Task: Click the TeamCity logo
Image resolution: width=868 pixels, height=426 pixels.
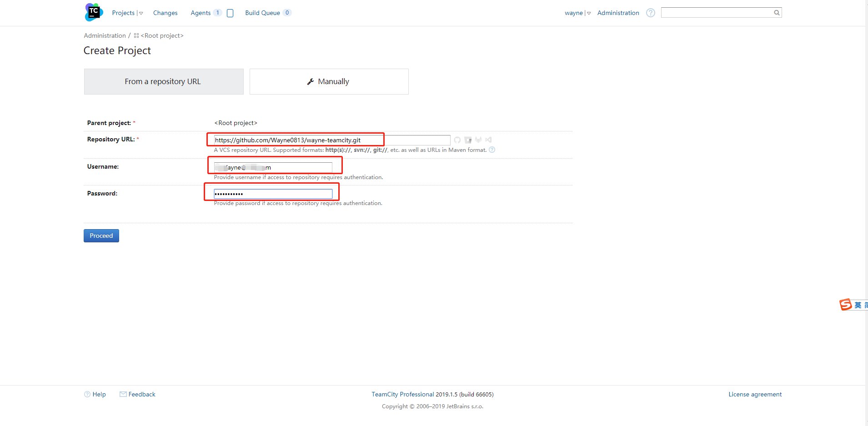Action: (94, 12)
